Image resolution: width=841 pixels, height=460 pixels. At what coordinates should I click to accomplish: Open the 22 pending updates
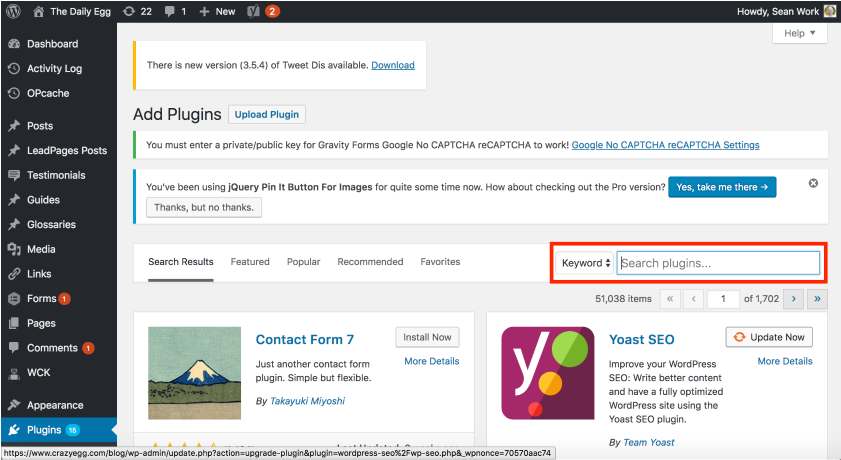pos(137,11)
